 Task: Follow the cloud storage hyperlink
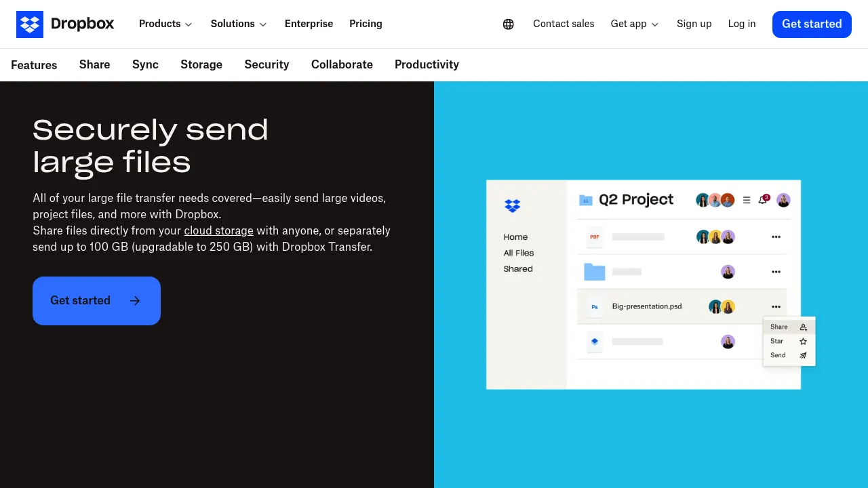pyautogui.click(x=218, y=230)
